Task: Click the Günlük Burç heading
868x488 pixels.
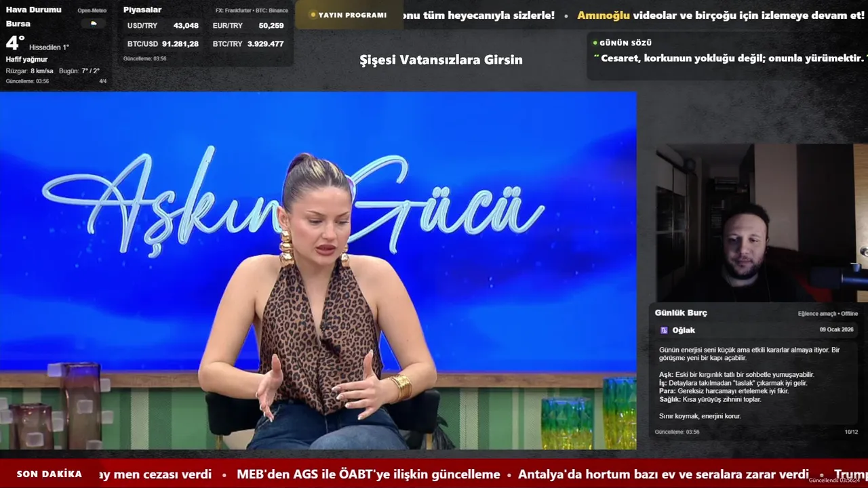Action: click(x=681, y=312)
